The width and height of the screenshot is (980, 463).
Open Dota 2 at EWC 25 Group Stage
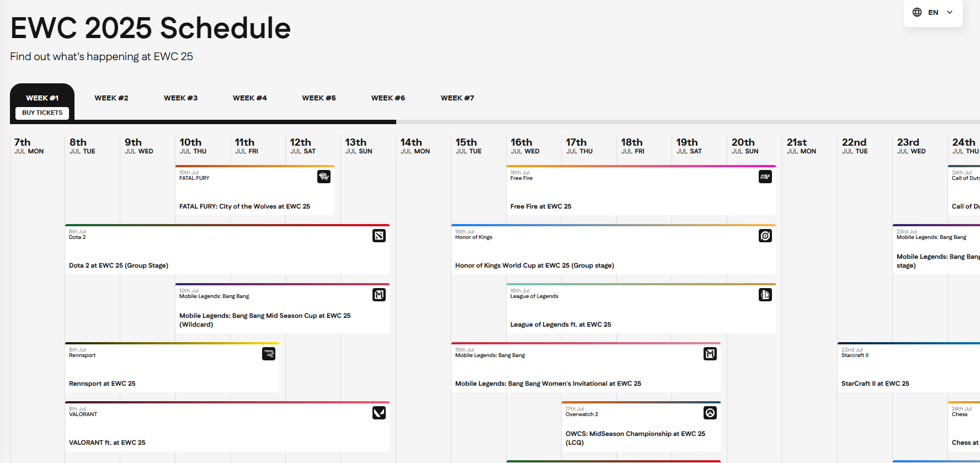pos(227,249)
